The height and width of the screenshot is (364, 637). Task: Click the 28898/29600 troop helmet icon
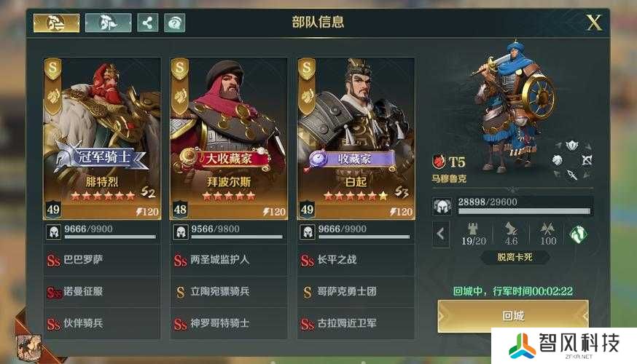tap(442, 206)
